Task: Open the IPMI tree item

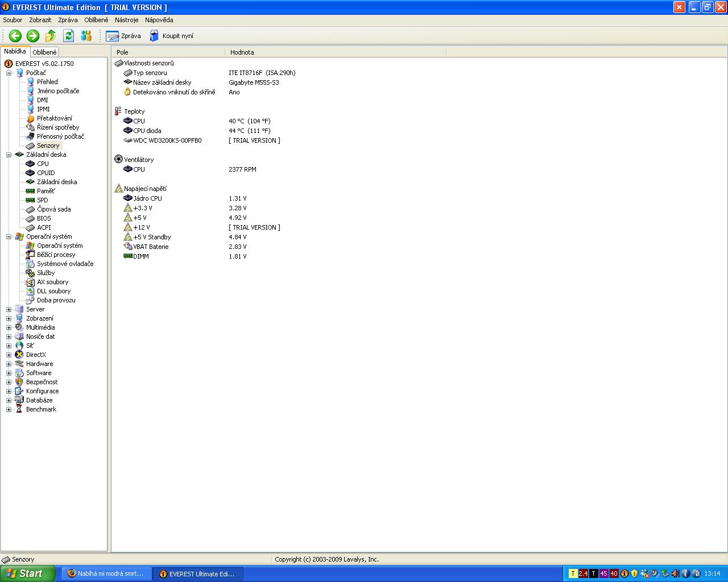Action: point(43,109)
